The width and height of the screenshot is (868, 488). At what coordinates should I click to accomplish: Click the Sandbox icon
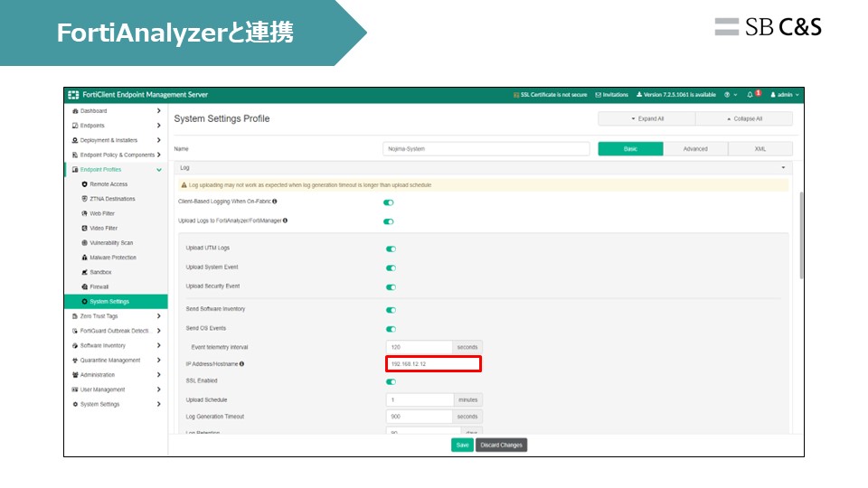[x=85, y=272]
